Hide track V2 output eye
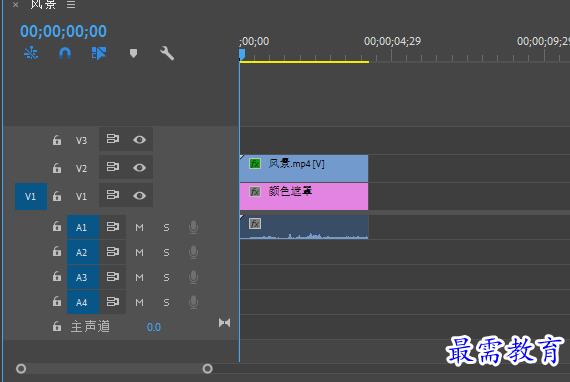The height and width of the screenshot is (382, 570). (139, 168)
